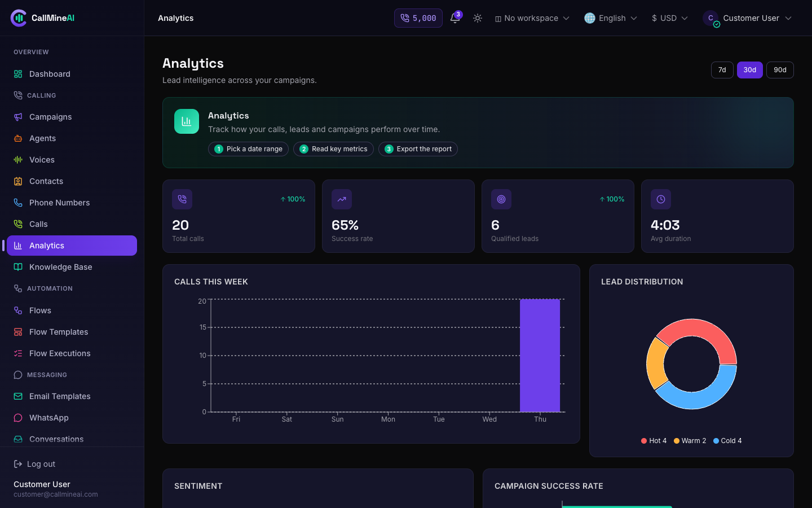
Task: Select the 7d date range
Action: click(722, 70)
